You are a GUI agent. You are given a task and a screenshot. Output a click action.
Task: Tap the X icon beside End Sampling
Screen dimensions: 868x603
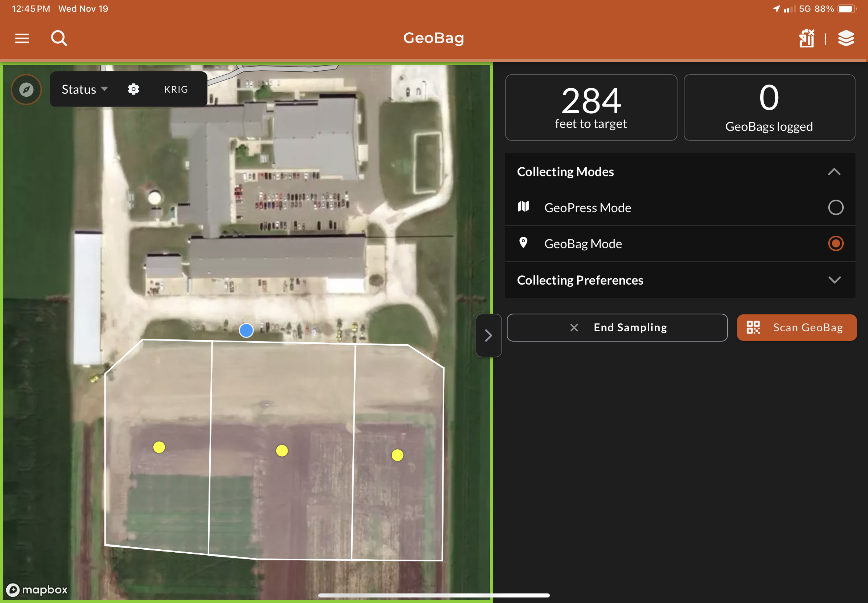[x=574, y=328]
